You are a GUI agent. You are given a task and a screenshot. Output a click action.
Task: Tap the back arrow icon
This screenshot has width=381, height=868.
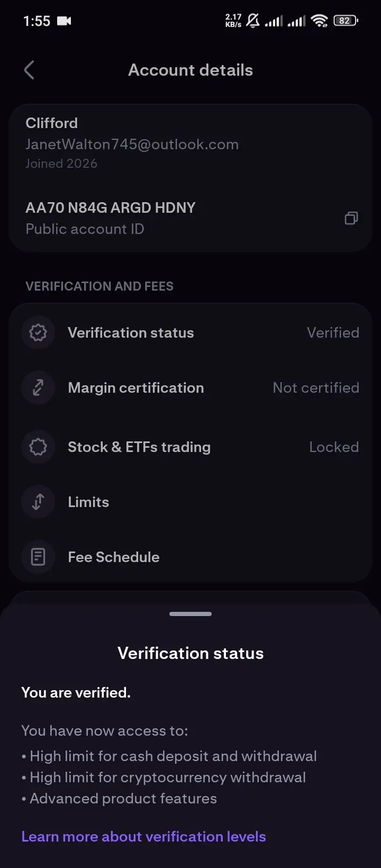[x=30, y=70]
